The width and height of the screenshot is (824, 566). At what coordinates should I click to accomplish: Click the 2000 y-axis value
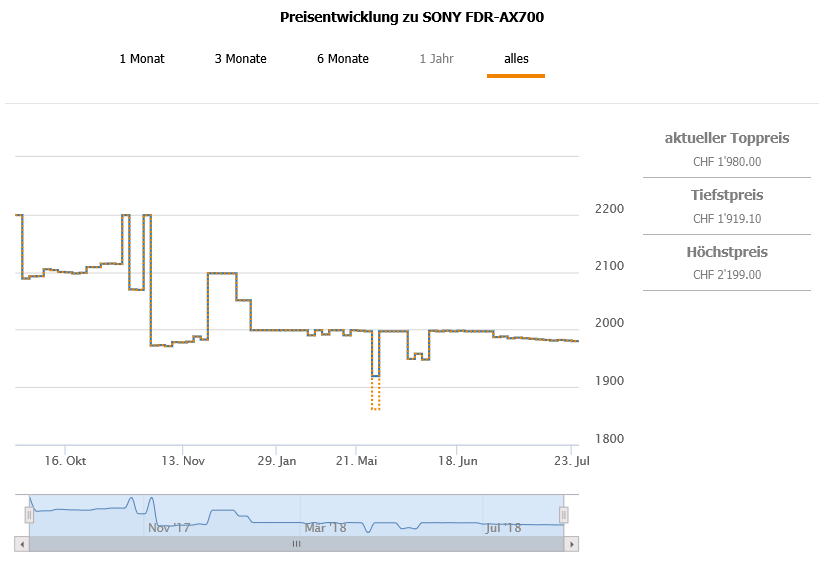[610, 323]
